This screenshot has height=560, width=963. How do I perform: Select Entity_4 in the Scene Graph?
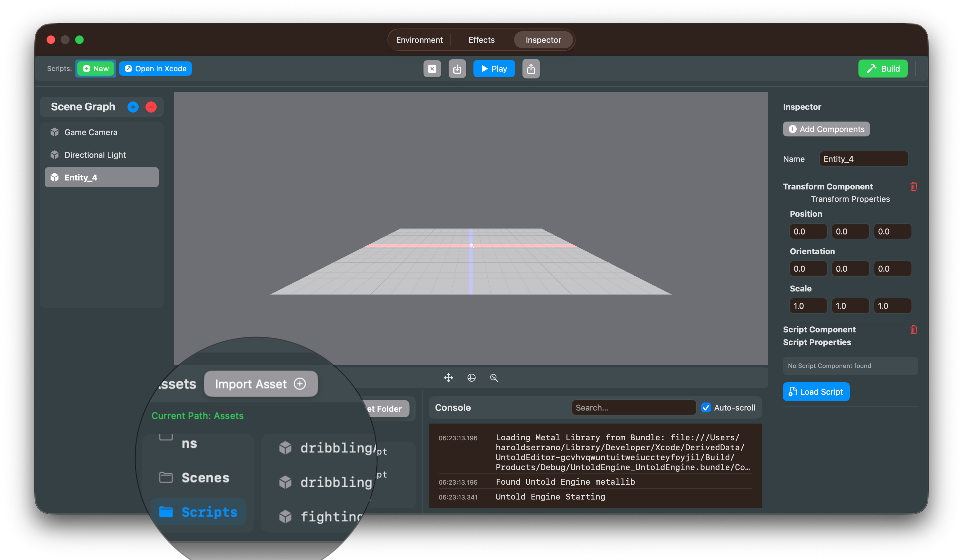(102, 177)
